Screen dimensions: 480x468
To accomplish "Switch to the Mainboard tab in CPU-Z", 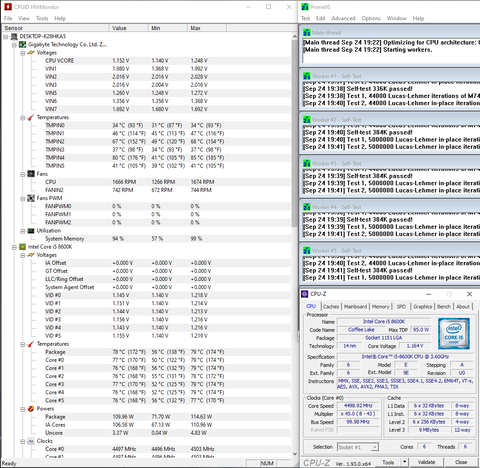I will click(x=355, y=306).
